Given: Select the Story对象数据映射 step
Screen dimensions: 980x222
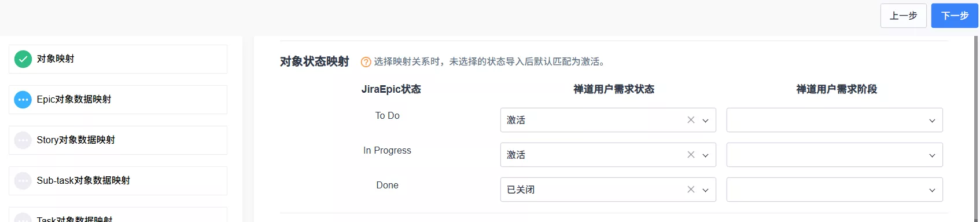Looking at the screenshot, I should click(118, 140).
